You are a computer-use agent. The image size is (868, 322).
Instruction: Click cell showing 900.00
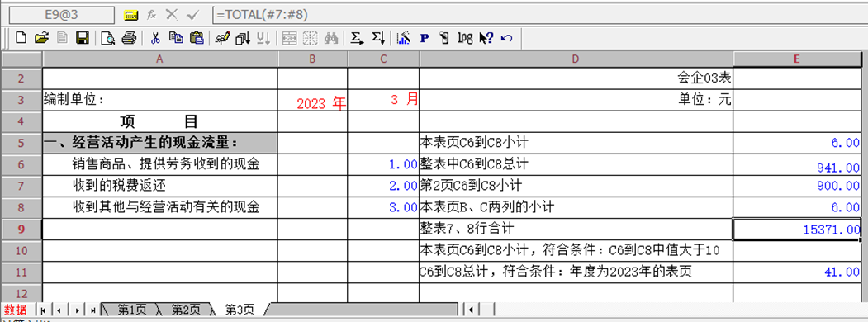click(x=797, y=186)
